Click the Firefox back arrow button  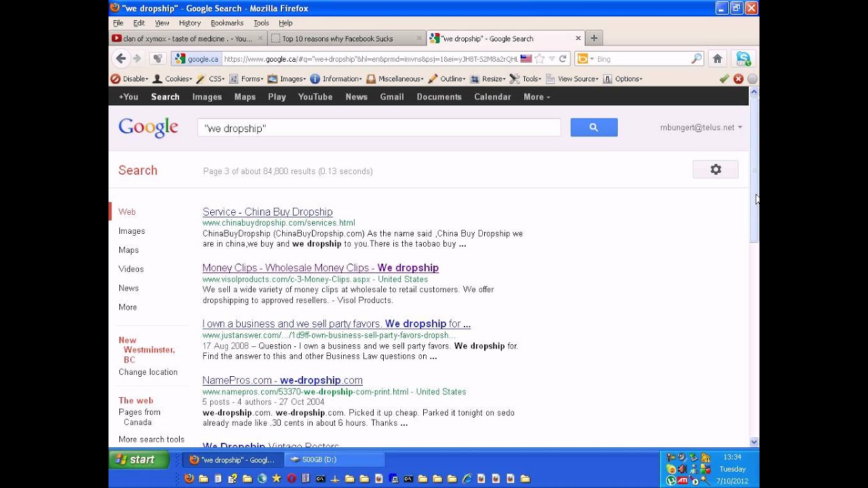click(x=121, y=58)
